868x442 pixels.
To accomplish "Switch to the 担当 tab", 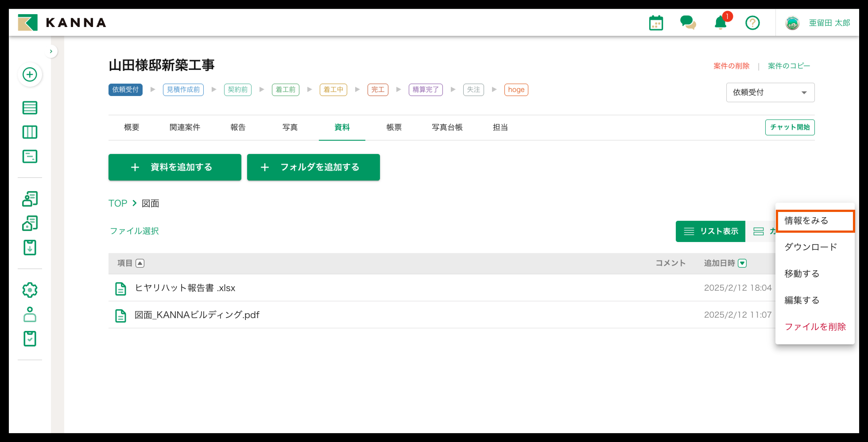I will point(500,127).
